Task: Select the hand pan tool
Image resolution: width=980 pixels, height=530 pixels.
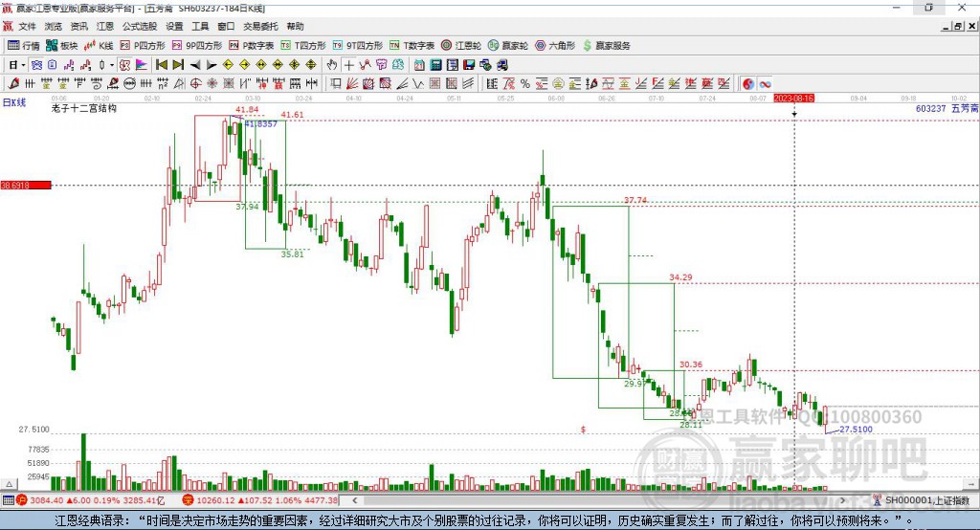Action: (x=331, y=65)
